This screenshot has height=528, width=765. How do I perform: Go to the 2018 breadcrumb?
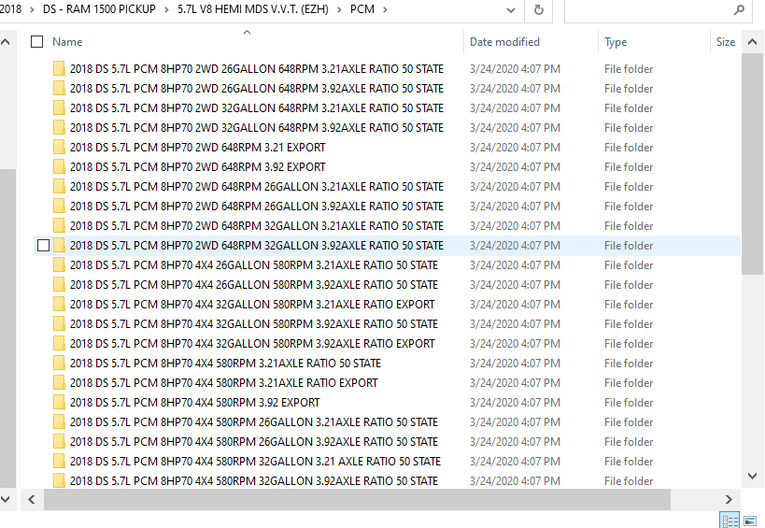coord(11,9)
